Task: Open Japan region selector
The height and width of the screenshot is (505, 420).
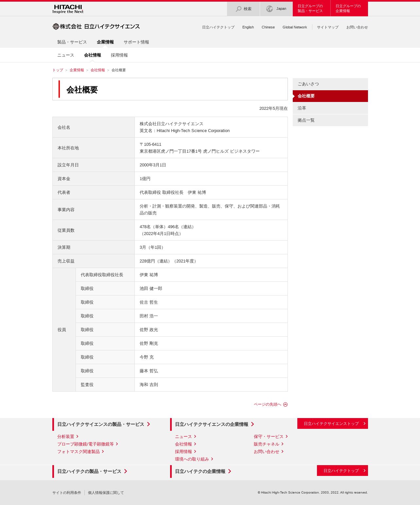Action: tap(276, 9)
